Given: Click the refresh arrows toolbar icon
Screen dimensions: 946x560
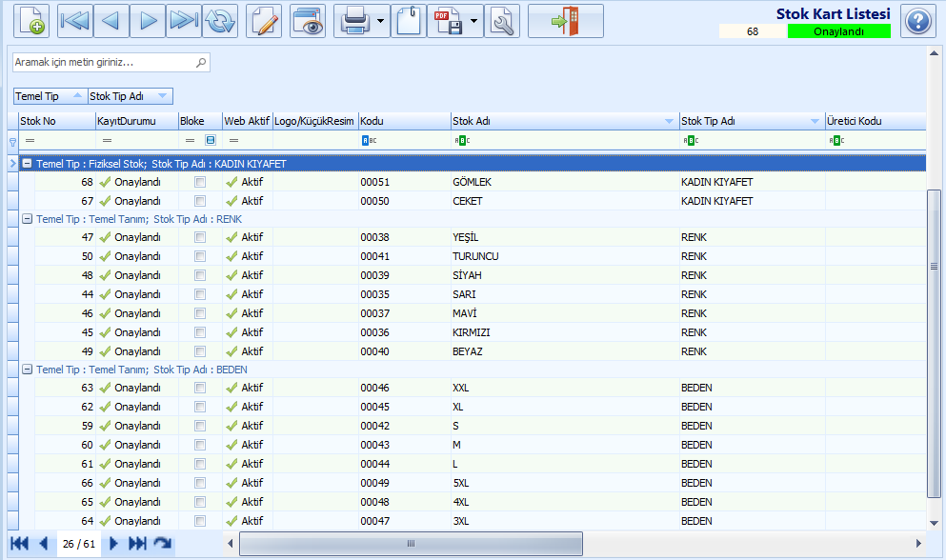Looking at the screenshot, I should (220, 21).
